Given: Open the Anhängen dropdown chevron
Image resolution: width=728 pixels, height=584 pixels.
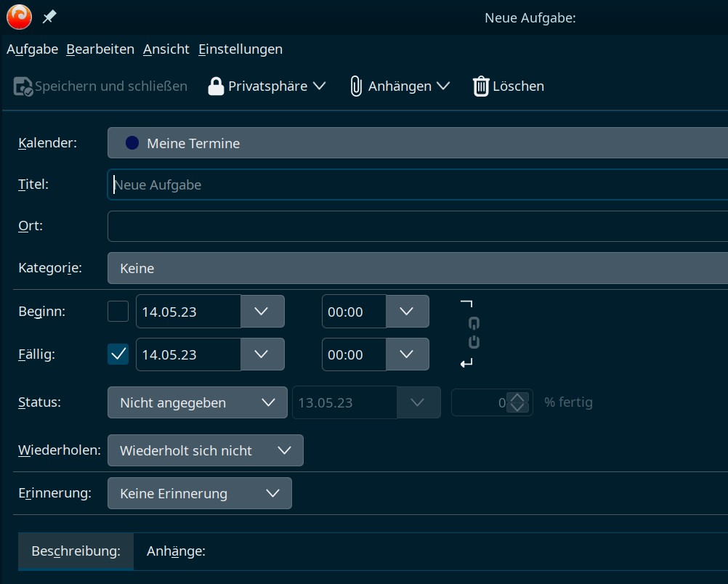Looking at the screenshot, I should [x=443, y=86].
